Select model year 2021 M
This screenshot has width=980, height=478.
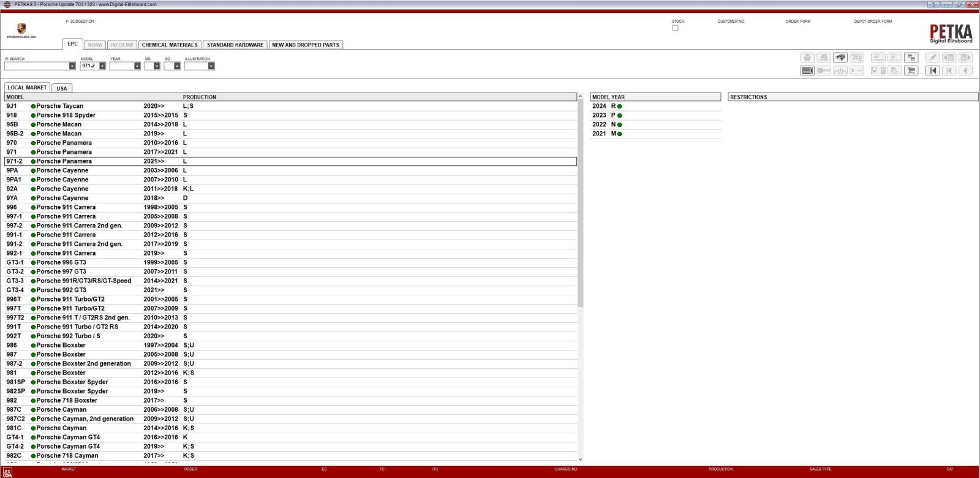[655, 134]
